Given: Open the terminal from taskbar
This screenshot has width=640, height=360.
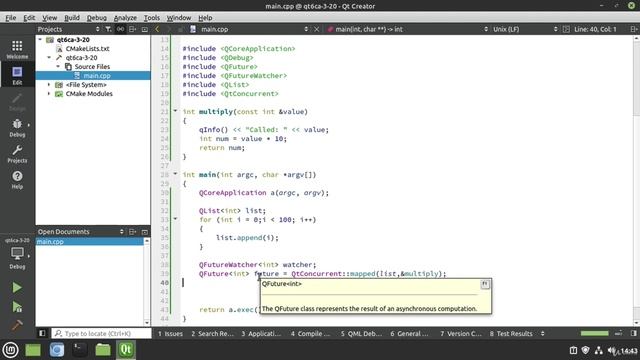Looking at the screenshot, I should pyautogui.click(x=80, y=350).
